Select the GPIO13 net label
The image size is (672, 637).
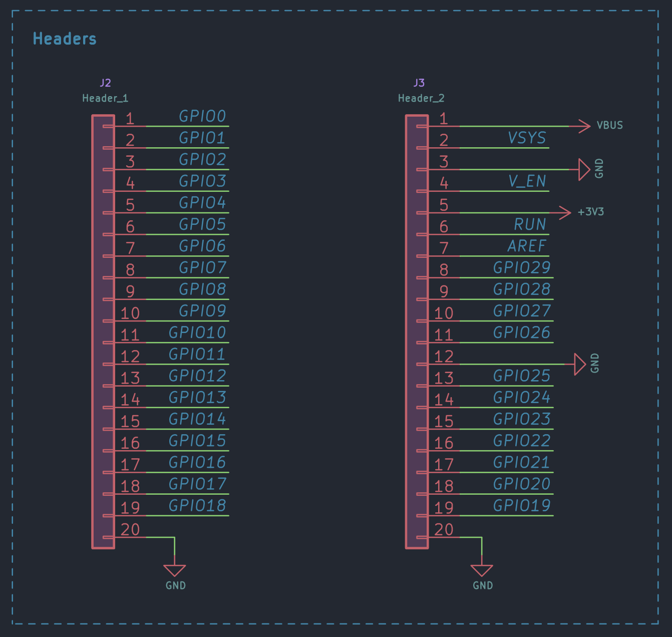pos(197,397)
